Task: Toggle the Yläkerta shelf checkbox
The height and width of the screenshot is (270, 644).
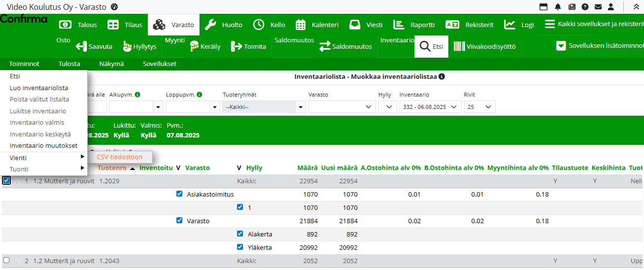Action: (x=240, y=247)
